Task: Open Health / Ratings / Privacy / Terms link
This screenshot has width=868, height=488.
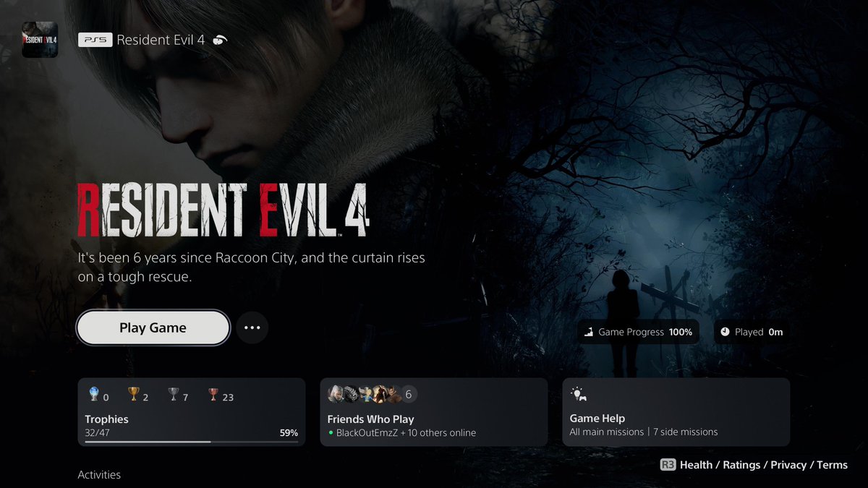Action: [x=764, y=465]
